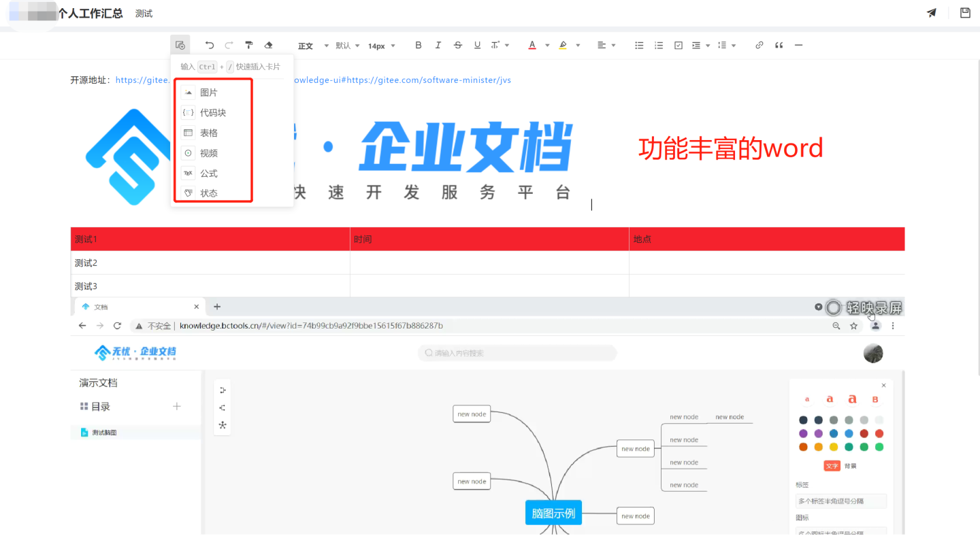Insert a horizontal divider line
The height and width of the screenshot is (536, 980).
[x=798, y=46]
